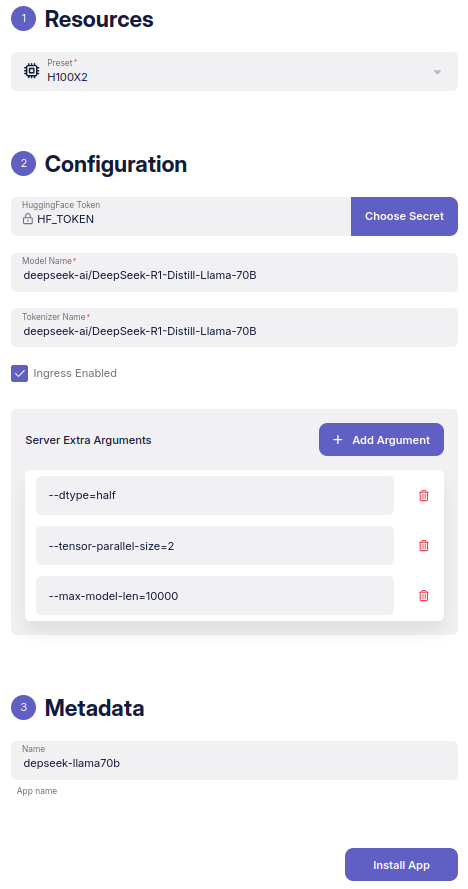Focus the Model Name input field

(x=234, y=272)
